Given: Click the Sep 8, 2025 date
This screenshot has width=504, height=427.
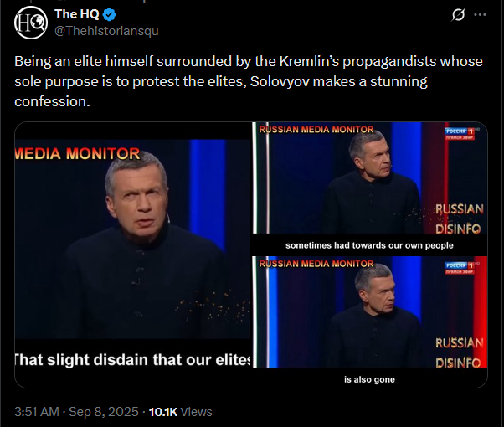Looking at the screenshot, I should tap(105, 411).
